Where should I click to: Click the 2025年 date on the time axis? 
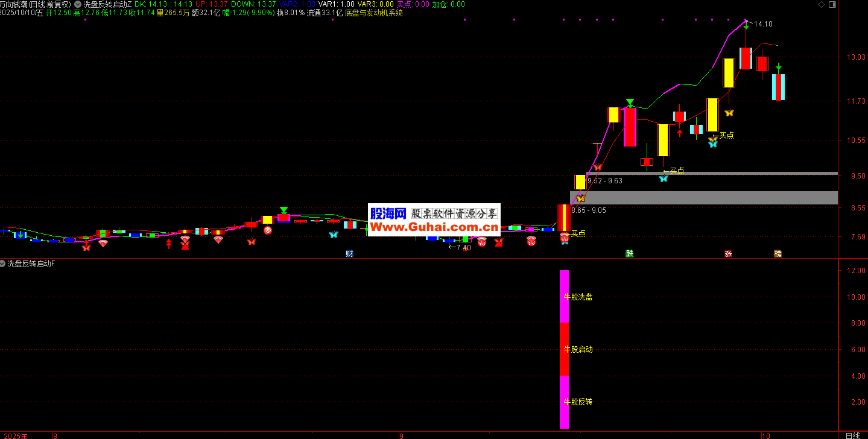13,435
